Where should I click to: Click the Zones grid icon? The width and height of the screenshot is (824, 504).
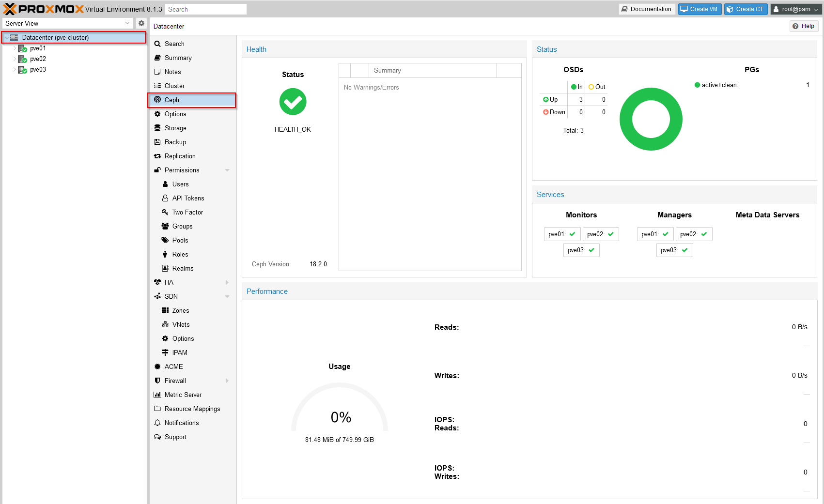click(x=165, y=310)
